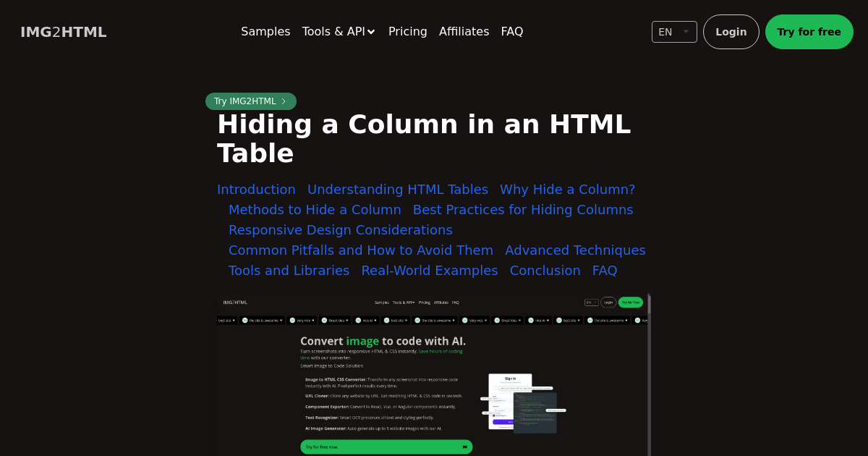Image resolution: width=868 pixels, height=456 pixels.
Task: Go to the Pricing page
Action: coord(408,32)
